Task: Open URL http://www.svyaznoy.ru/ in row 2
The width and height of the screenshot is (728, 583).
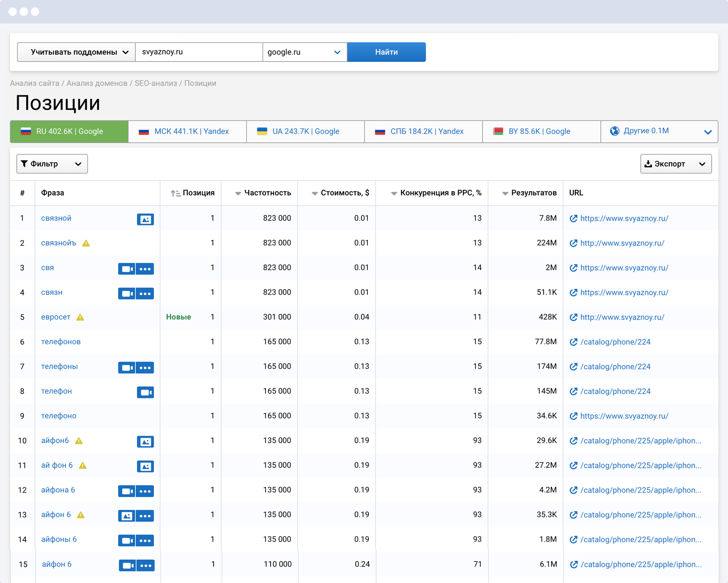Action: (x=622, y=243)
